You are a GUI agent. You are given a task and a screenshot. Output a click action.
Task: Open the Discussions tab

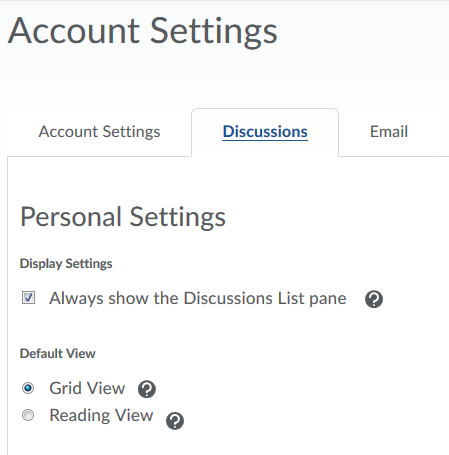click(265, 132)
